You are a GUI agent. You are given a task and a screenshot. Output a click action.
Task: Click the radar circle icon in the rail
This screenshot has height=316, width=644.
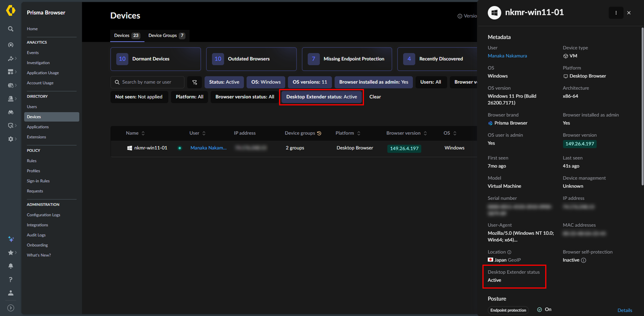click(11, 45)
